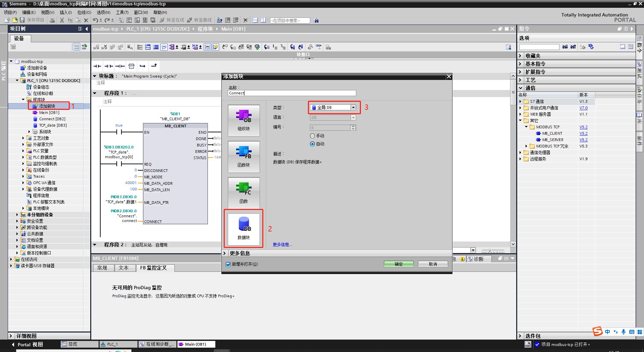This screenshot has width=644, height=352.
Task: Insert an assignment coil
Action: 120,66
